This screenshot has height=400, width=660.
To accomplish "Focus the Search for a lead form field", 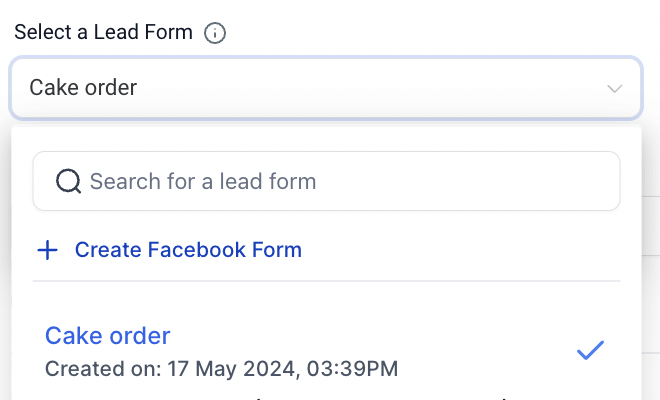I will pyautogui.click(x=340, y=181).
